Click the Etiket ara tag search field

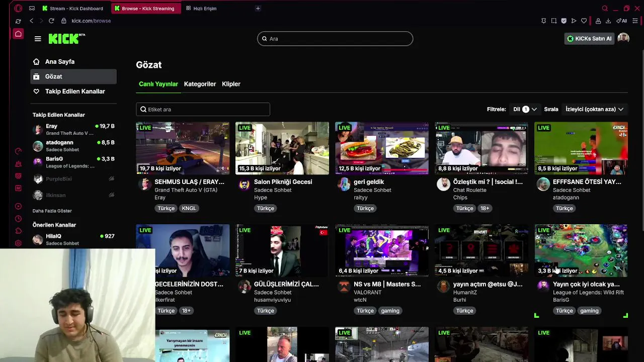(x=203, y=109)
